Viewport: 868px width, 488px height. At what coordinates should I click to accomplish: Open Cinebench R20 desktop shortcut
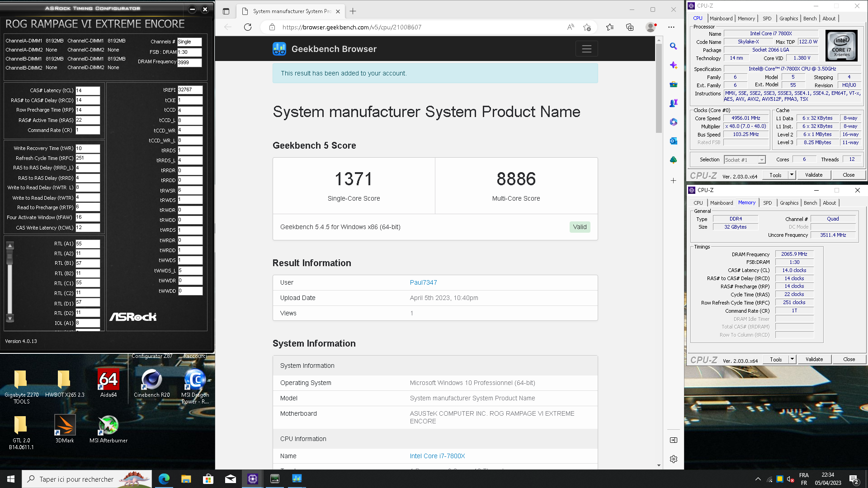[152, 383]
